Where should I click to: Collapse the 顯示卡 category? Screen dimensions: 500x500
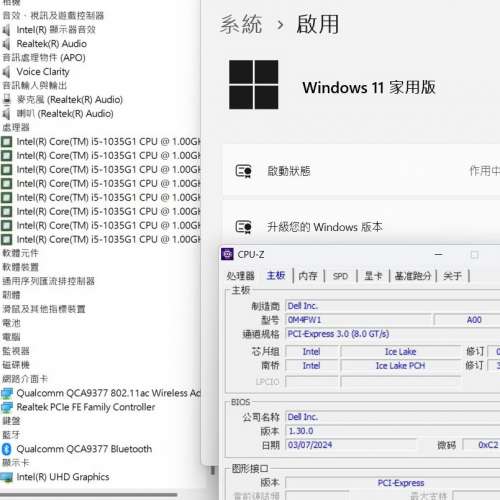pos(16,463)
